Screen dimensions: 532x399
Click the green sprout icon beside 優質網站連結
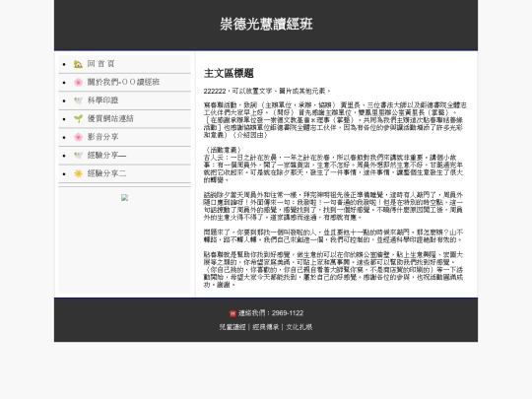[78, 119]
